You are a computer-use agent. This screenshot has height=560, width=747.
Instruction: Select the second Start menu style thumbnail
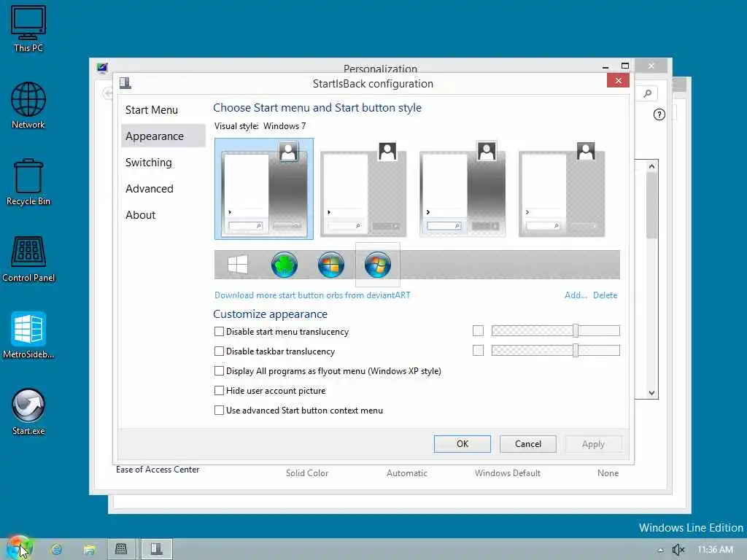[x=363, y=189]
